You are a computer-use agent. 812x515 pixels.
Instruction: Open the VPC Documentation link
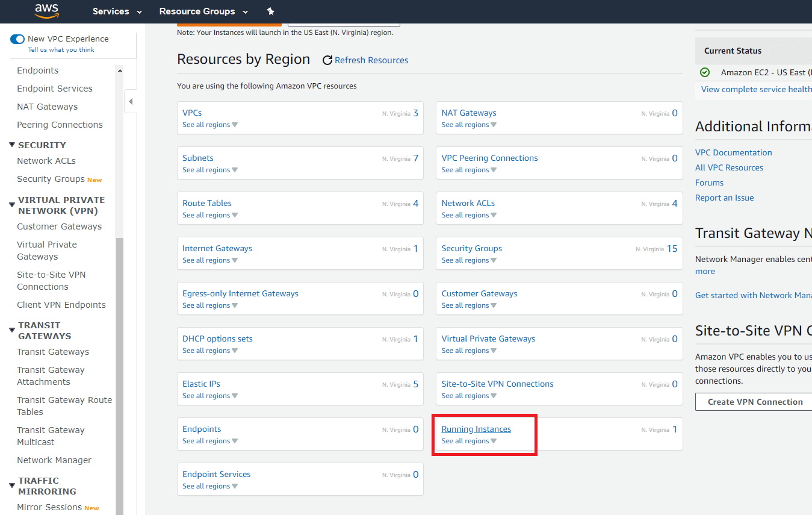pyautogui.click(x=733, y=152)
